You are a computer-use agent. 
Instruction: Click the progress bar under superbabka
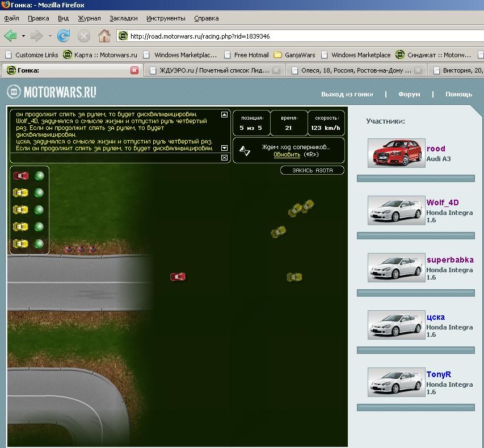pyautogui.click(x=416, y=293)
